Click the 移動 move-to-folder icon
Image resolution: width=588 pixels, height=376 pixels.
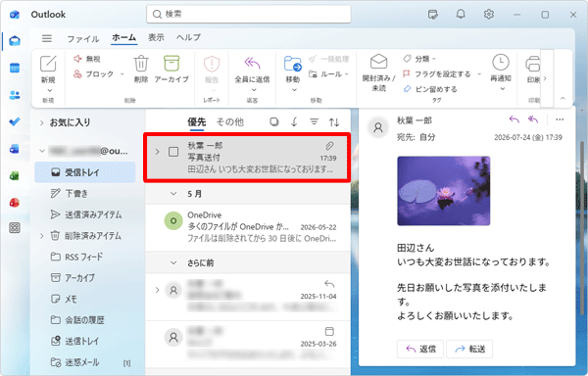tap(293, 64)
